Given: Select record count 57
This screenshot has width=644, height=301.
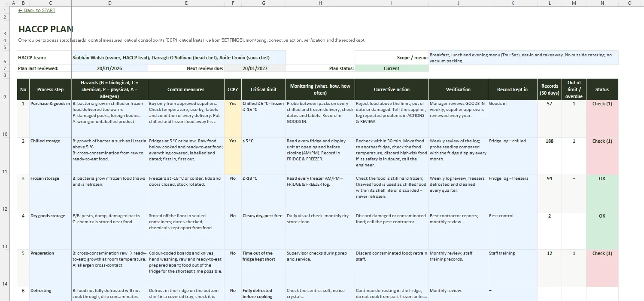Looking at the screenshot, I should pyautogui.click(x=550, y=119).
